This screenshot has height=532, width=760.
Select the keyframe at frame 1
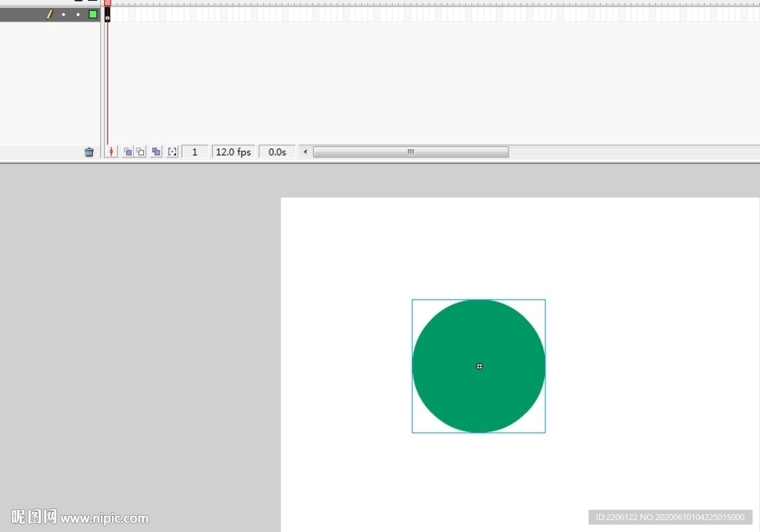click(108, 15)
